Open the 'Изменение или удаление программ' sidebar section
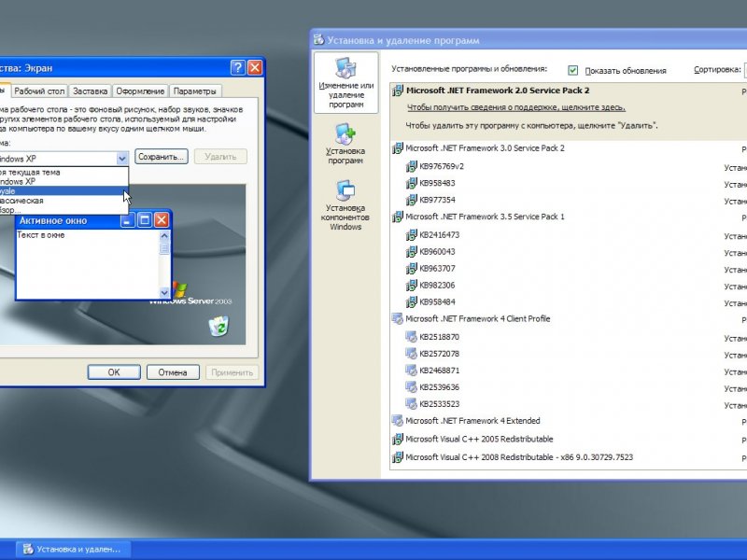 (x=345, y=83)
